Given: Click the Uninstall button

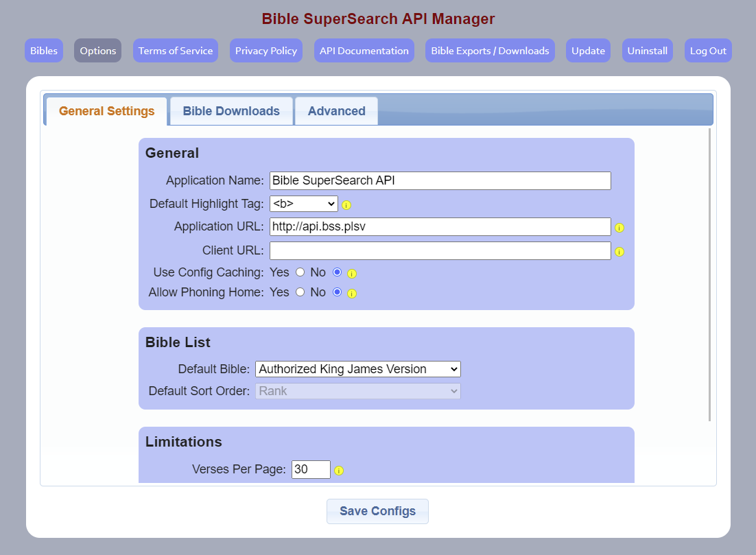Looking at the screenshot, I should [x=648, y=51].
